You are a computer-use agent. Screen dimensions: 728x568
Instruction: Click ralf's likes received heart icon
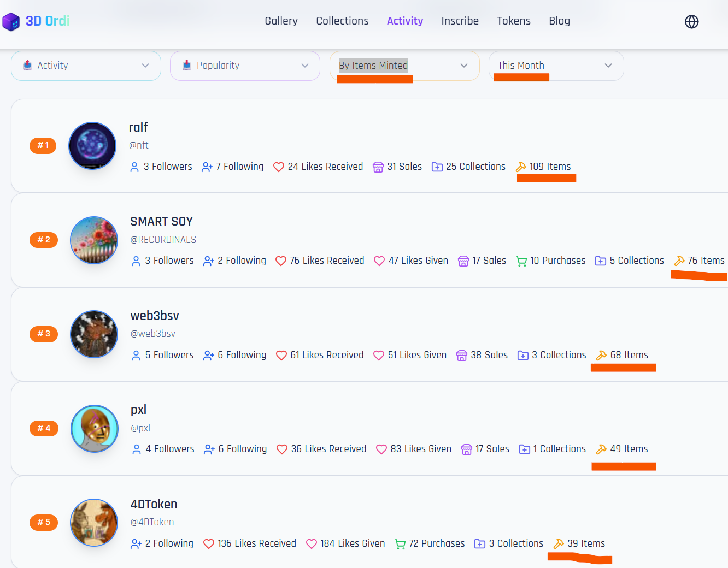tap(279, 167)
